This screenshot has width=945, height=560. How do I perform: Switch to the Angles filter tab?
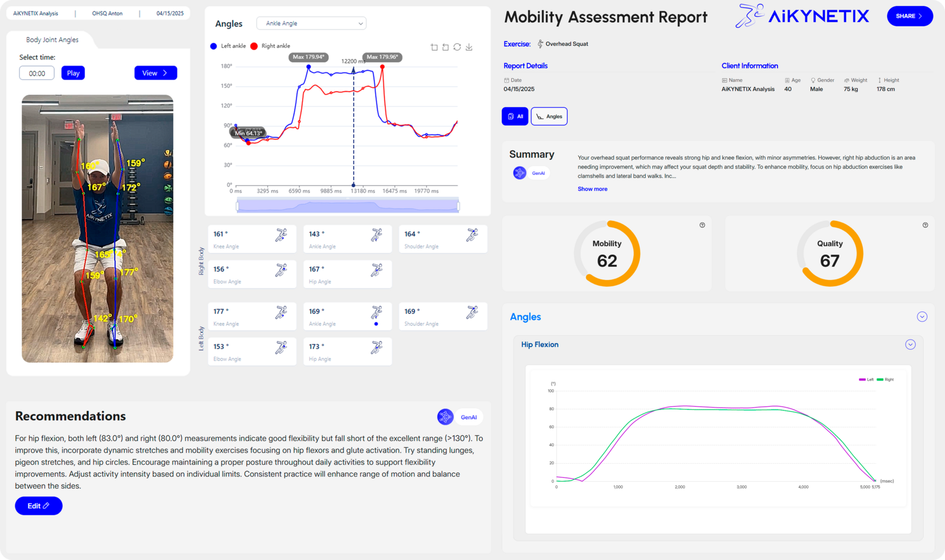[x=548, y=116]
